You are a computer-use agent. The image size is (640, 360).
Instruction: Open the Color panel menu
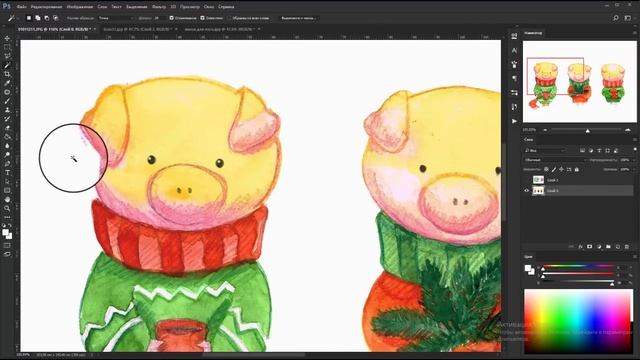(x=635, y=257)
